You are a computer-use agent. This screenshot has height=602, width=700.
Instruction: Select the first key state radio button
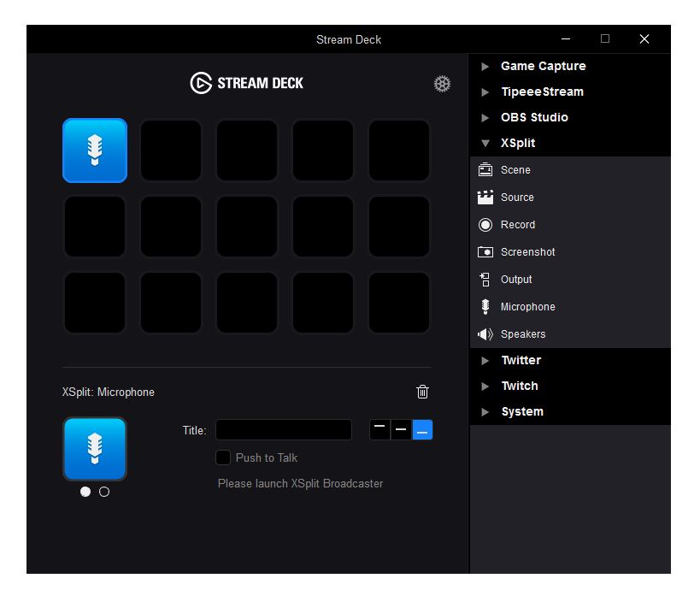pos(85,492)
